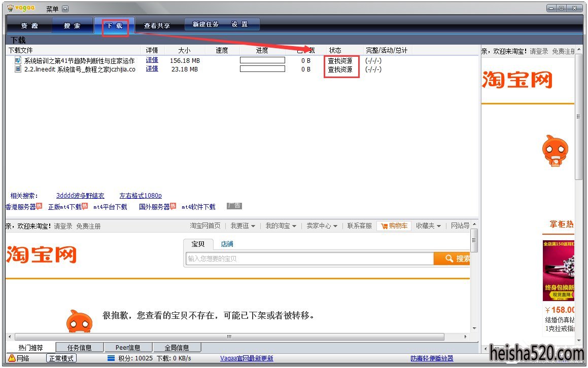Click the Vagaa logo icon

[x=11, y=8]
